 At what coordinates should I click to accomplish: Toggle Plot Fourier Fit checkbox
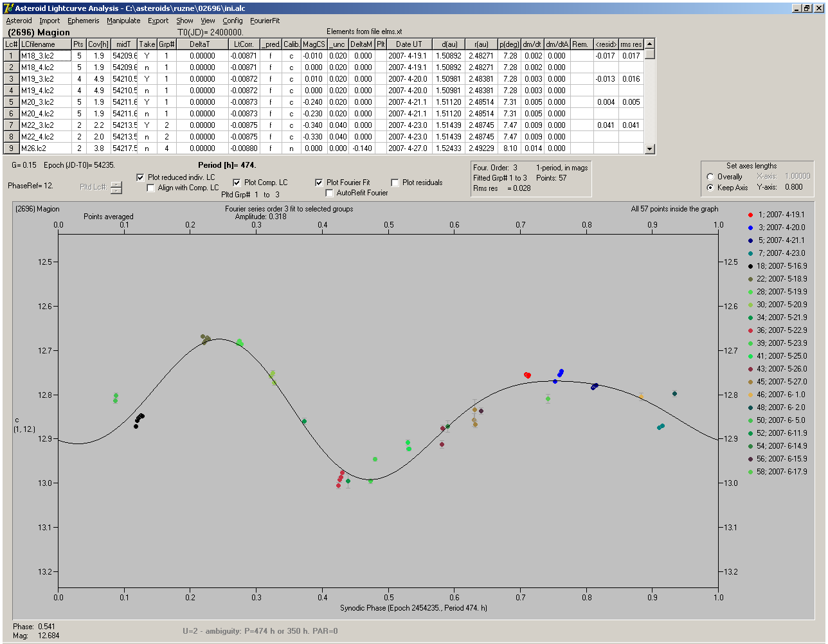click(319, 183)
